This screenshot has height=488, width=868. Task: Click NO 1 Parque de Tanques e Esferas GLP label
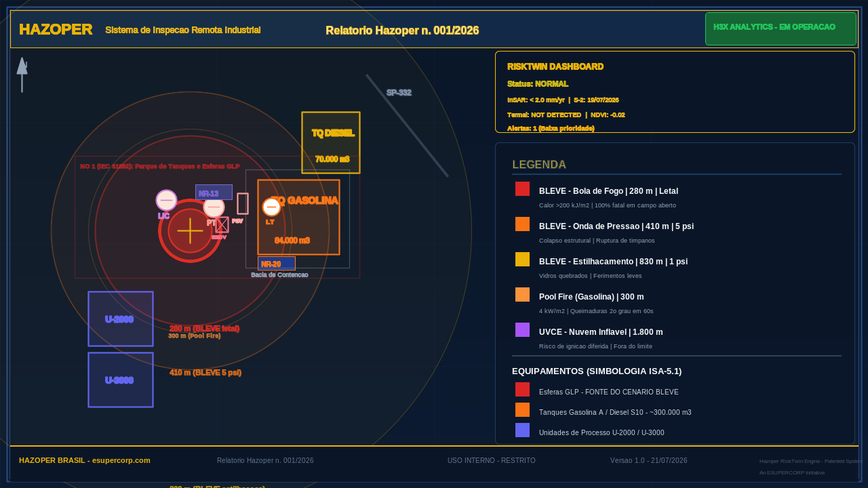tap(160, 166)
